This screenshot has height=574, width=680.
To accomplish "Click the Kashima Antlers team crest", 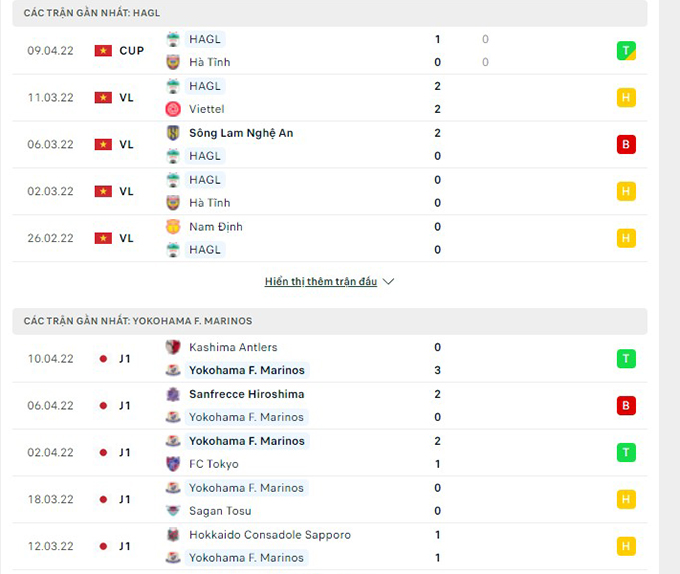I will (x=173, y=347).
